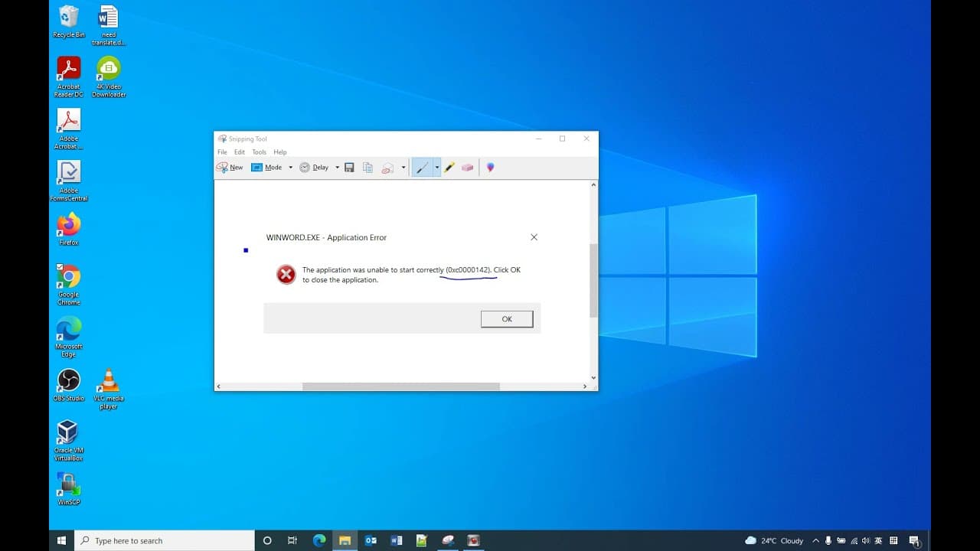
Task: Save the snip with the floppy disk icon
Action: pos(349,168)
